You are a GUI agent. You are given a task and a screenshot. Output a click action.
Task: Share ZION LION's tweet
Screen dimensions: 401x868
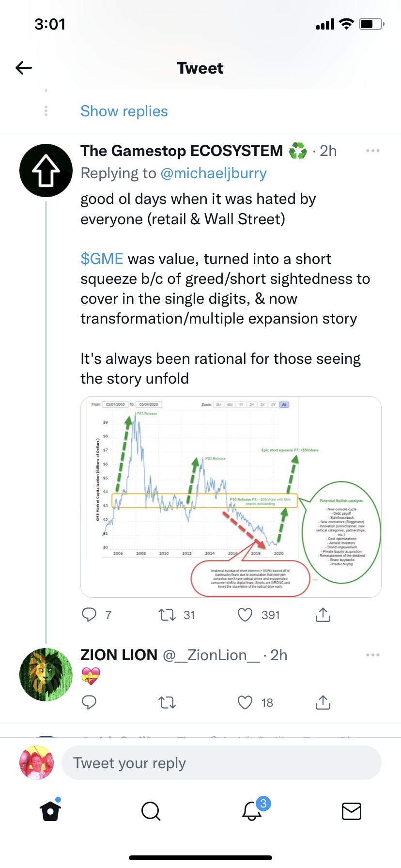pyautogui.click(x=323, y=702)
